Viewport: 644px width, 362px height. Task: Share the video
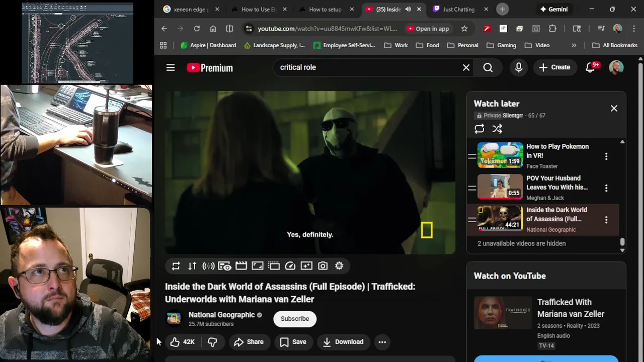point(249,342)
